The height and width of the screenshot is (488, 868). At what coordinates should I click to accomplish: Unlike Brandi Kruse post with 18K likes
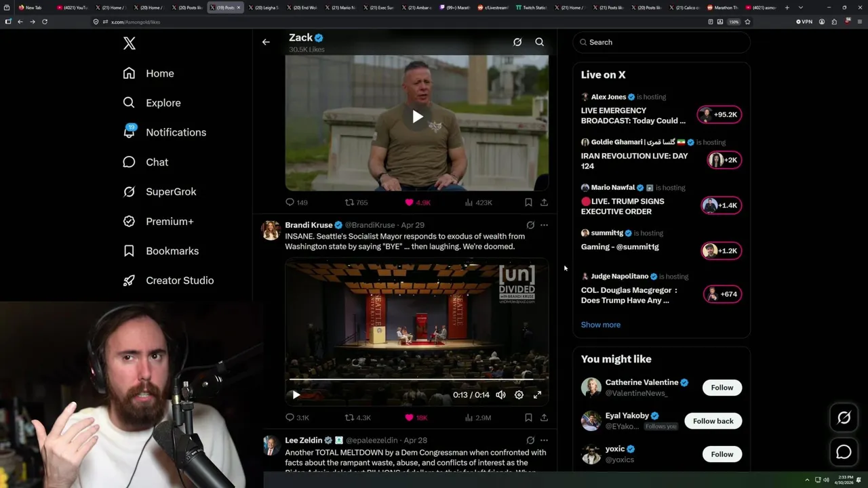pos(416,418)
